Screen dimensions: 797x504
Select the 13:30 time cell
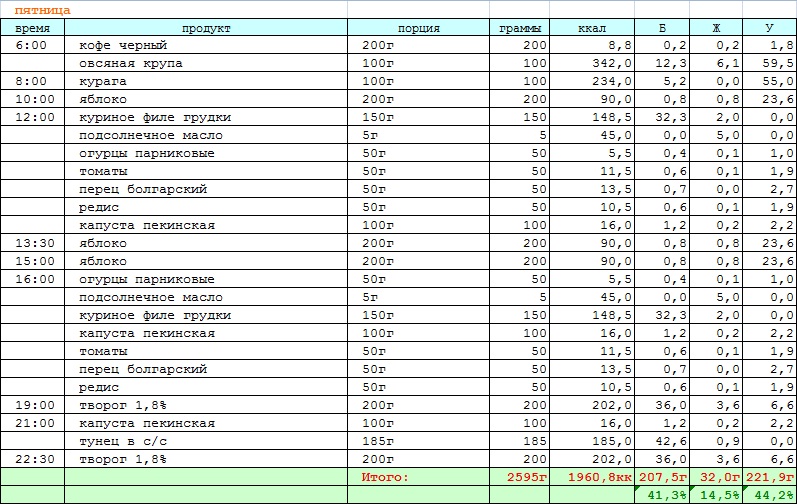pos(36,244)
